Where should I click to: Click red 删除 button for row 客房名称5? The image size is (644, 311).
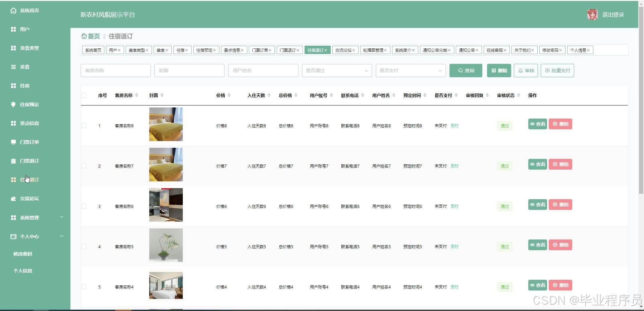560,245
